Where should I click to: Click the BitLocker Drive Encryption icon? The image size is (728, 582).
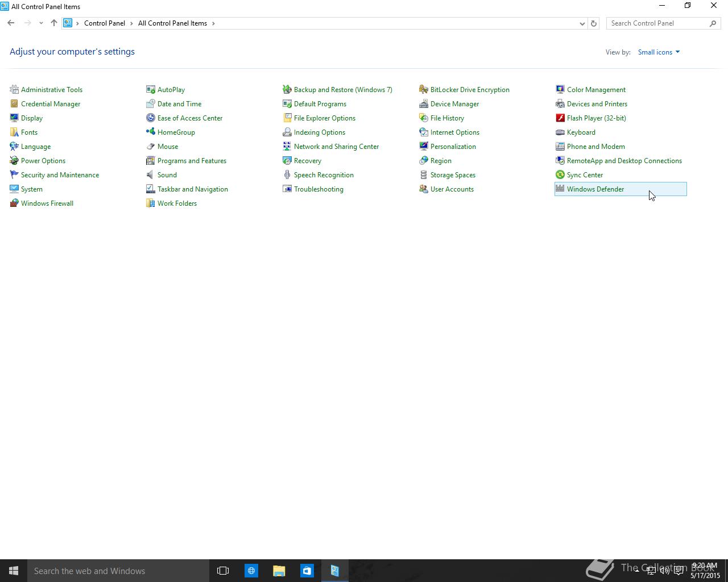click(x=424, y=89)
